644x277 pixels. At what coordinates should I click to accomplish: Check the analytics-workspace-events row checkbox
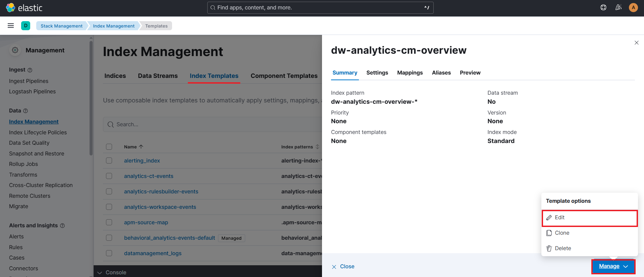(109, 207)
